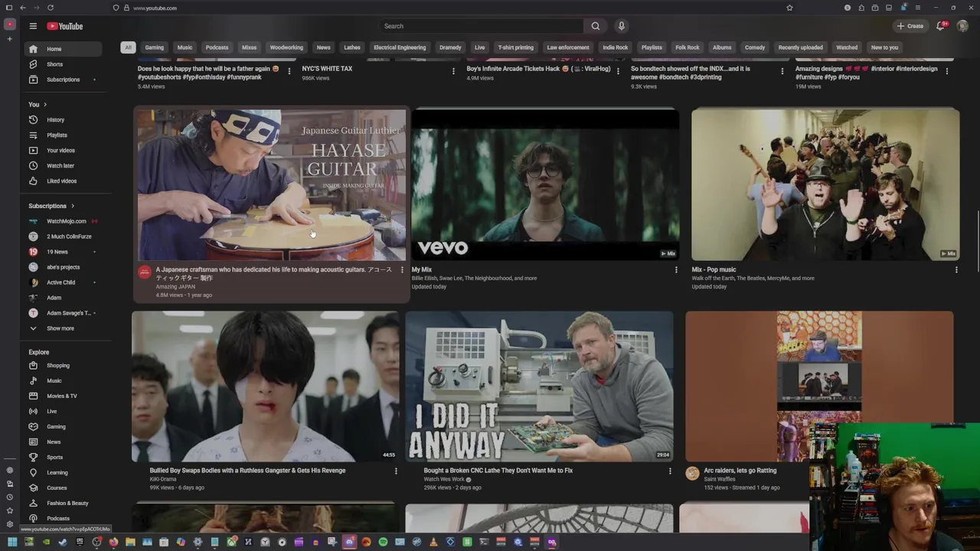Select the All filter chip
Image resolution: width=980 pixels, height=551 pixels.
[128, 47]
